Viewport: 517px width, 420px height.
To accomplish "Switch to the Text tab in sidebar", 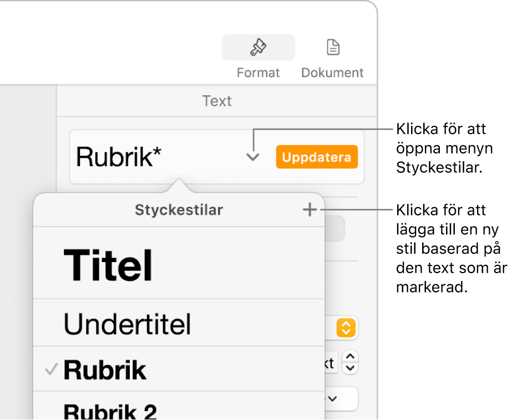I will [x=217, y=101].
